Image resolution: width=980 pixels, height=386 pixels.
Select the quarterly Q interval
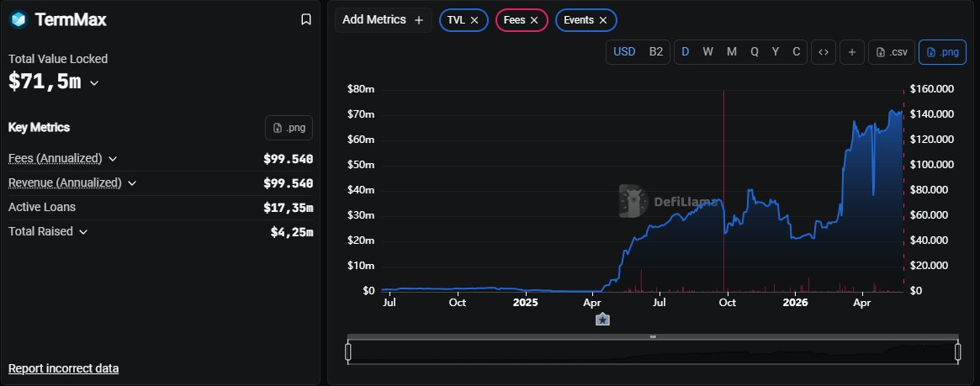[755, 52]
